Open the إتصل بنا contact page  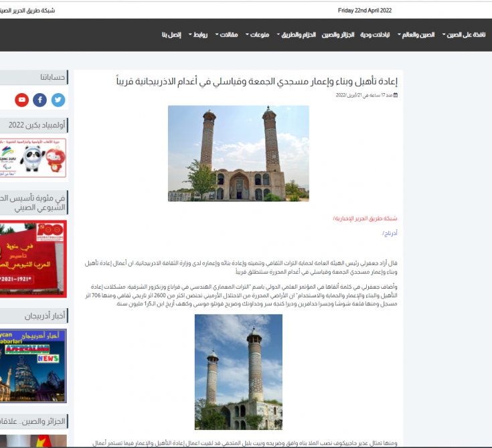(171, 35)
